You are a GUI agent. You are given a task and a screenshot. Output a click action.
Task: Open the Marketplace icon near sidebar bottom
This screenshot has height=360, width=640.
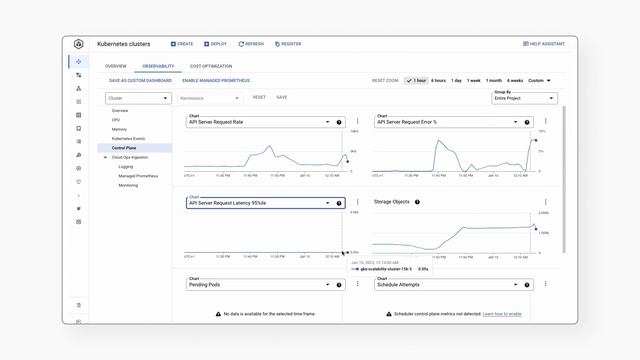point(78,305)
